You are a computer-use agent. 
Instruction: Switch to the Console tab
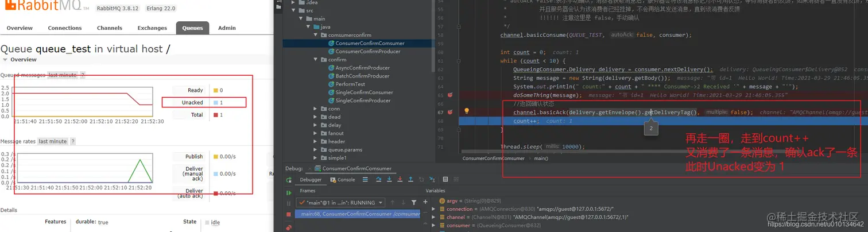[x=342, y=179]
